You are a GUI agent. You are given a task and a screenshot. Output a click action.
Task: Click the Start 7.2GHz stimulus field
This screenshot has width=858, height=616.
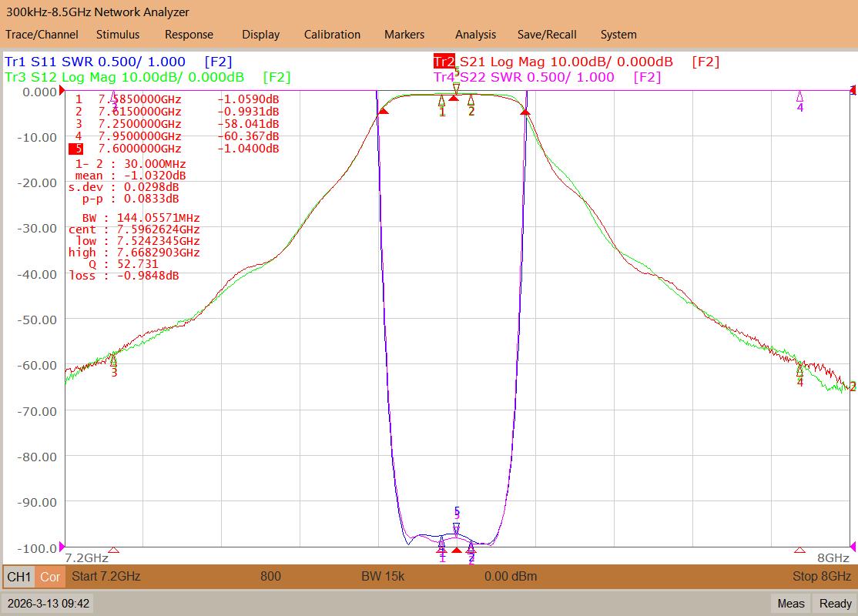pyautogui.click(x=106, y=576)
